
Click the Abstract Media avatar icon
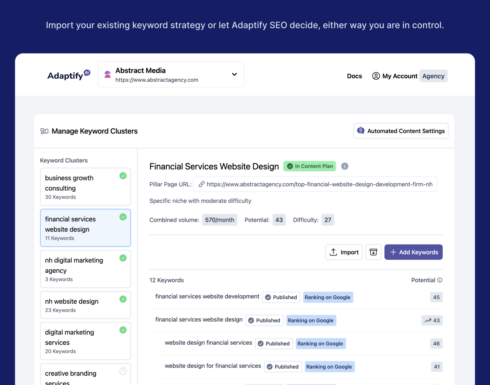(107, 75)
